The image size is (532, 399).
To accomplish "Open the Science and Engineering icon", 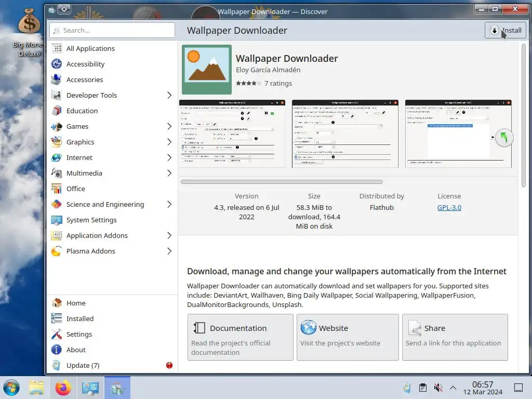I will (57, 205).
